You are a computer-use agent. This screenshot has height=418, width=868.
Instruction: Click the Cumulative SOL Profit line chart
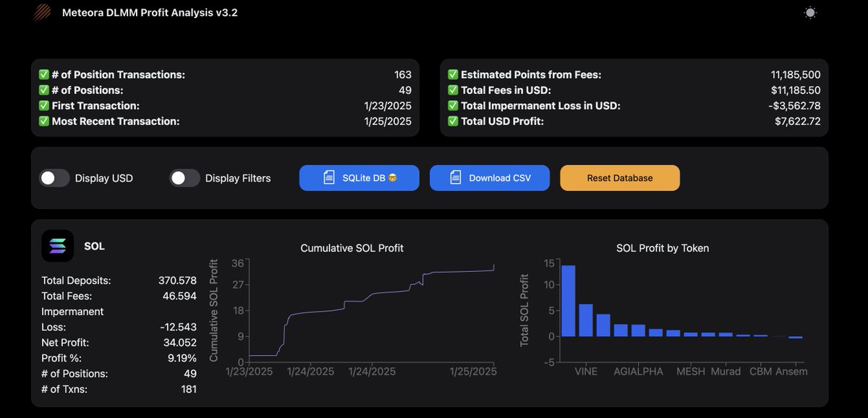click(371, 310)
